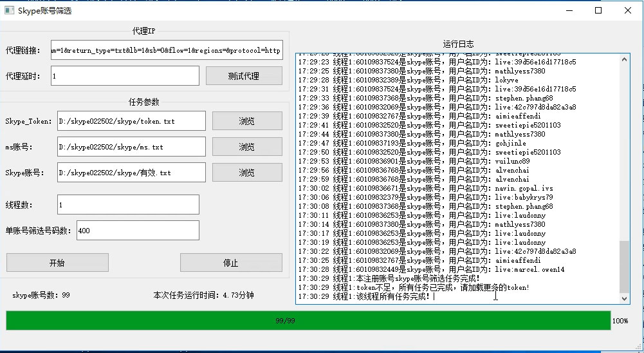Click log line 17:29:36 live:42c797d8da82a3a8
Image resolution: width=644 pixels, height=353 pixels.
[437, 107]
